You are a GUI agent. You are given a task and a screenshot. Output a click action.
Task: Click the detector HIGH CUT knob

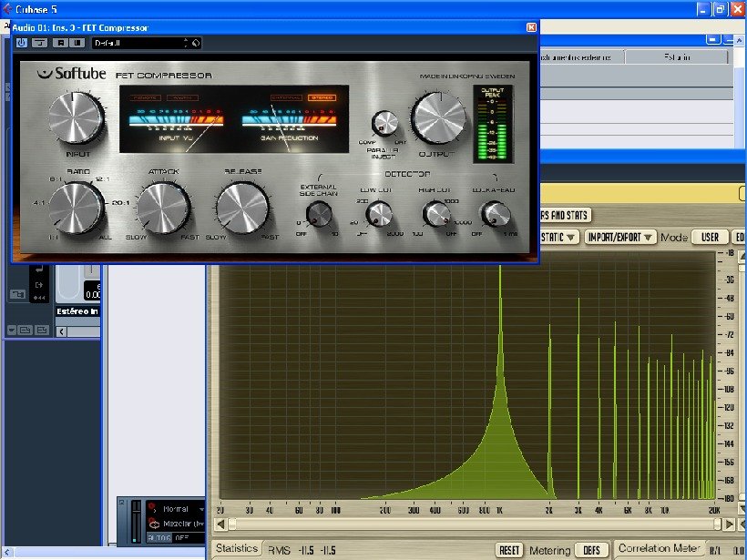coord(436,214)
